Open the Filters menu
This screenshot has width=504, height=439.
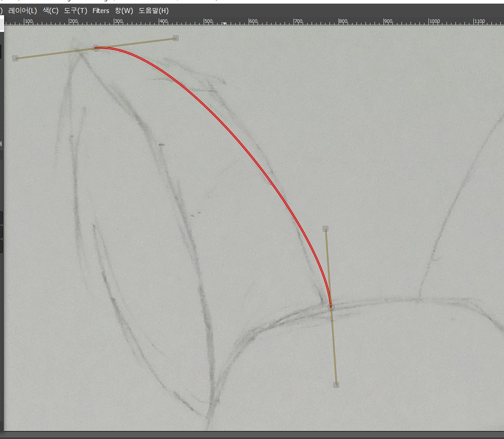click(101, 11)
